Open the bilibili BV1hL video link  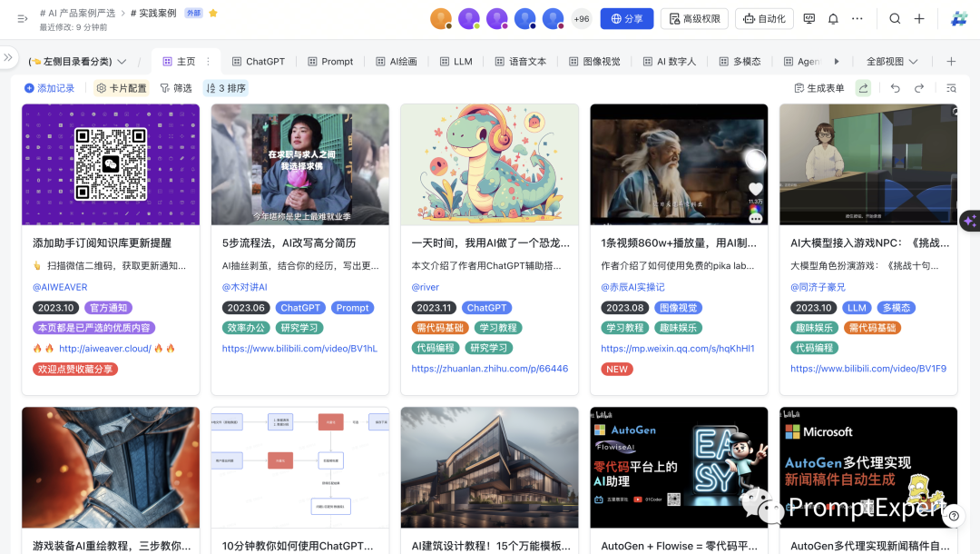pos(299,348)
